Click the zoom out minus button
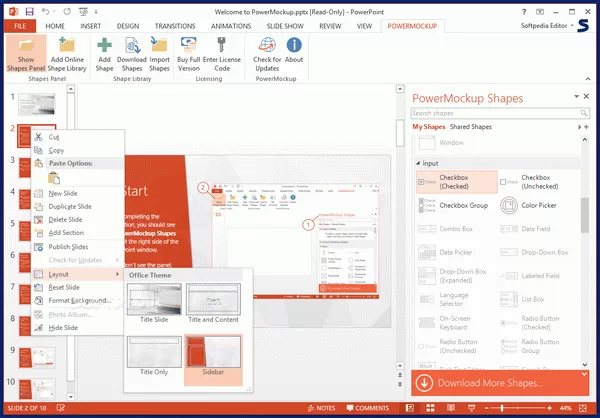Viewport: 600px width, 418px height. 487,408
